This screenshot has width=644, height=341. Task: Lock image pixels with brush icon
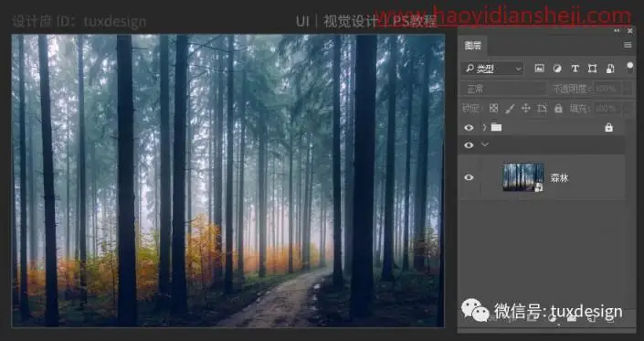(510, 109)
